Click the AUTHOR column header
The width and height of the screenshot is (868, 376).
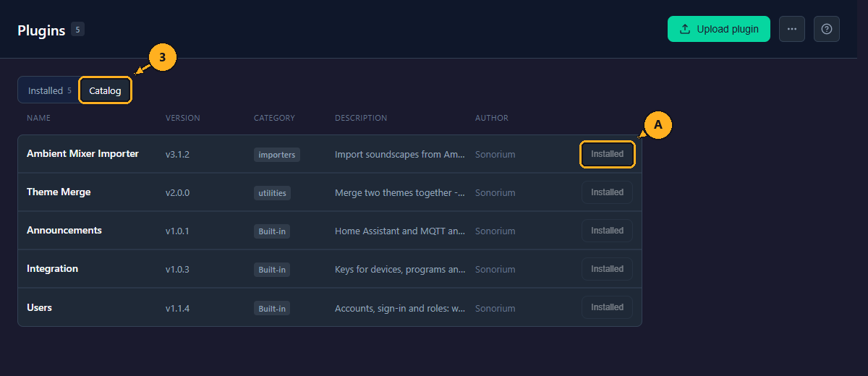click(492, 118)
